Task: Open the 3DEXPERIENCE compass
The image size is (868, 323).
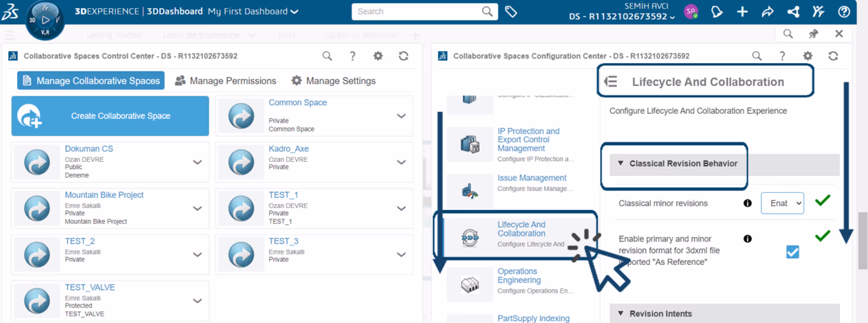Action: pyautogui.click(x=45, y=20)
